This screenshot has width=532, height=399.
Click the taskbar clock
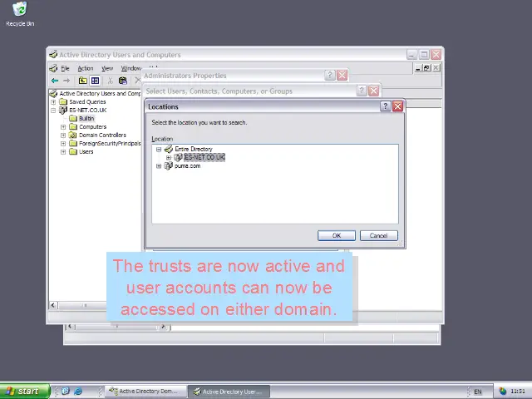coord(518,392)
